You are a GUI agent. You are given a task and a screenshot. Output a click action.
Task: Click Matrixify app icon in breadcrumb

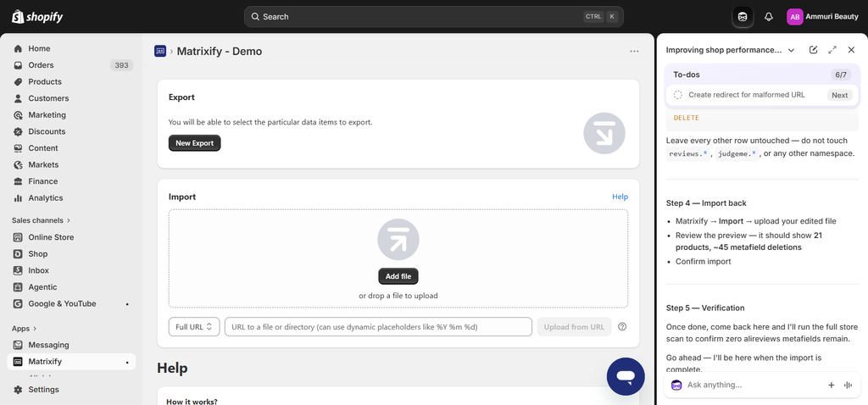[x=160, y=52]
